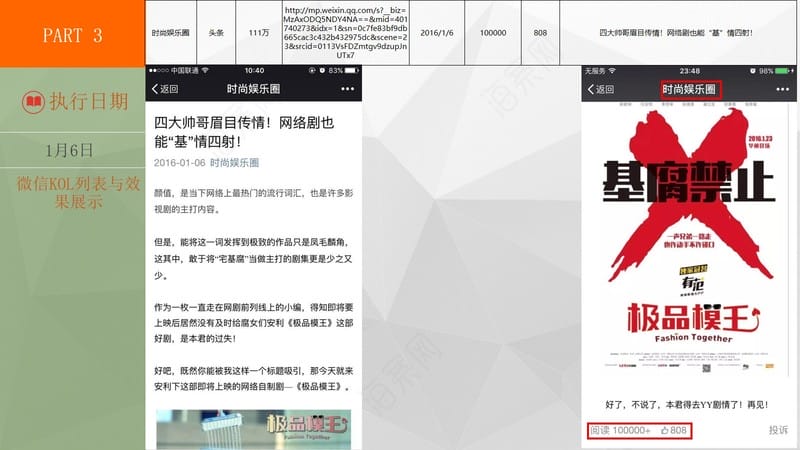Click the 2016-01-06 article date
This screenshot has width=800, height=450.
[x=180, y=163]
